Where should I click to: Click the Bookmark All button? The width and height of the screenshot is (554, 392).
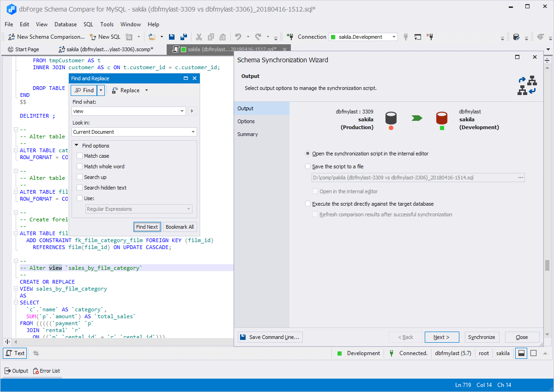coord(180,226)
